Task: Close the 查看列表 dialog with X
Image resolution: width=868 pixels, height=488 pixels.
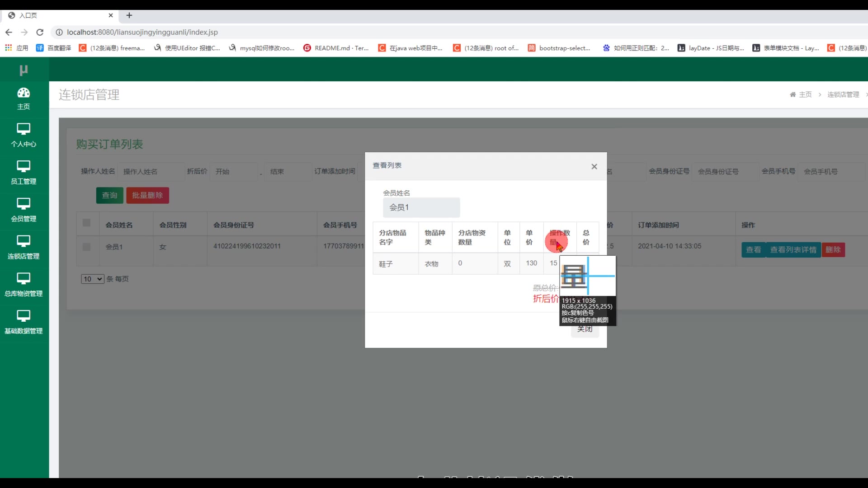Action: coord(594,166)
